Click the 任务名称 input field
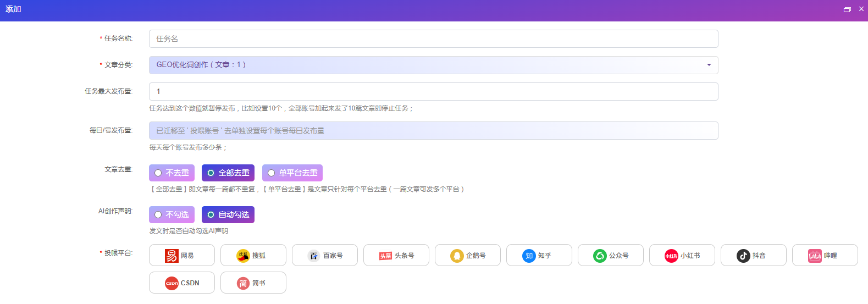Image resolution: width=868 pixels, height=304 pixels. (x=433, y=39)
